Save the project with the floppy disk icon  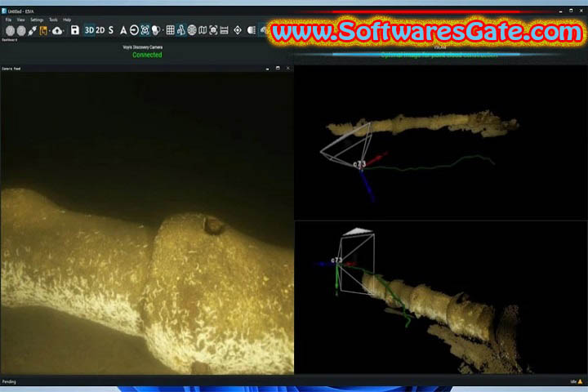[x=75, y=30]
